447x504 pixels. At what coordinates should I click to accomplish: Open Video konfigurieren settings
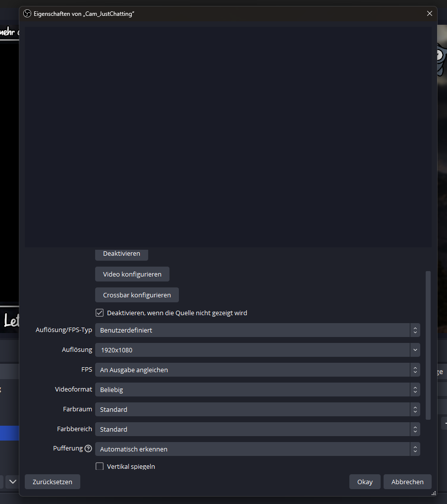[x=132, y=274]
